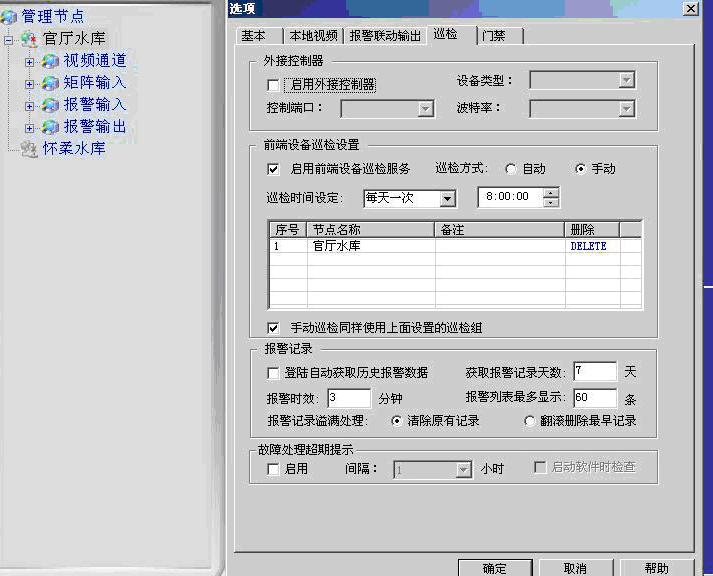Viewport: 713px width, 576px height.
Task: Click the 视频通道 globe icon
Action: (51, 61)
